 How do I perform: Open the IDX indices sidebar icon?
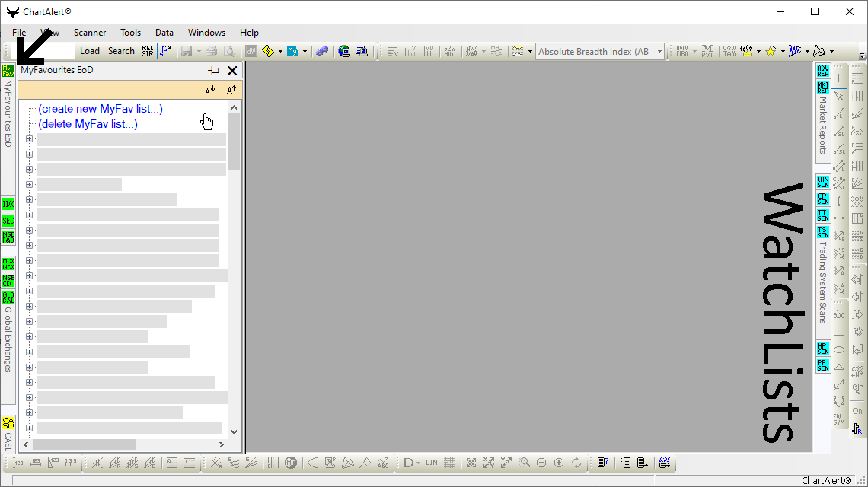coord(8,204)
